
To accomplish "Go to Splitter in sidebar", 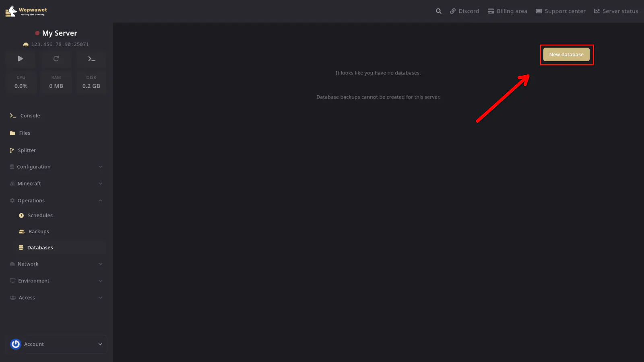I will [x=27, y=150].
